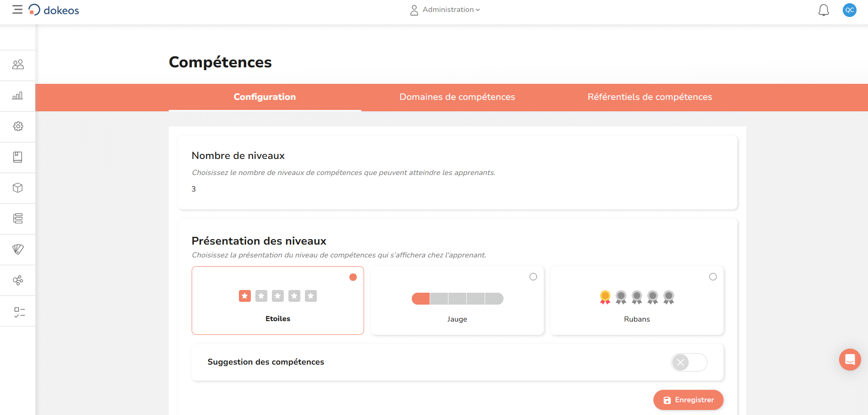This screenshot has width=868, height=415.
Task: Open the bar chart reports icon
Action: [x=17, y=96]
